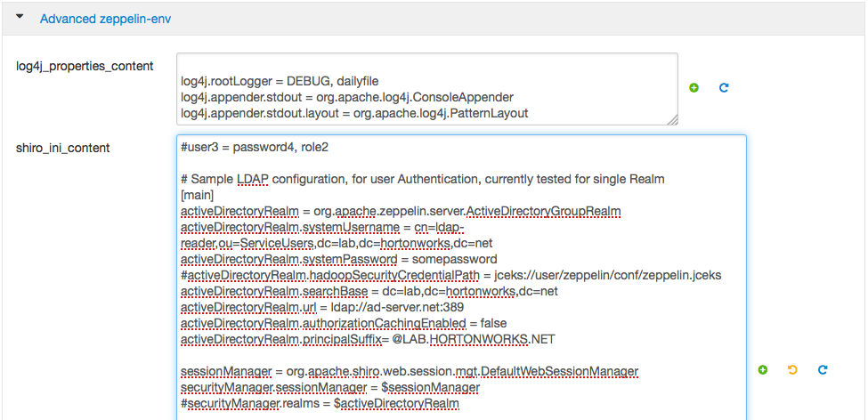
Task: Click the securityManager.sessionManager line
Action: pos(329,387)
